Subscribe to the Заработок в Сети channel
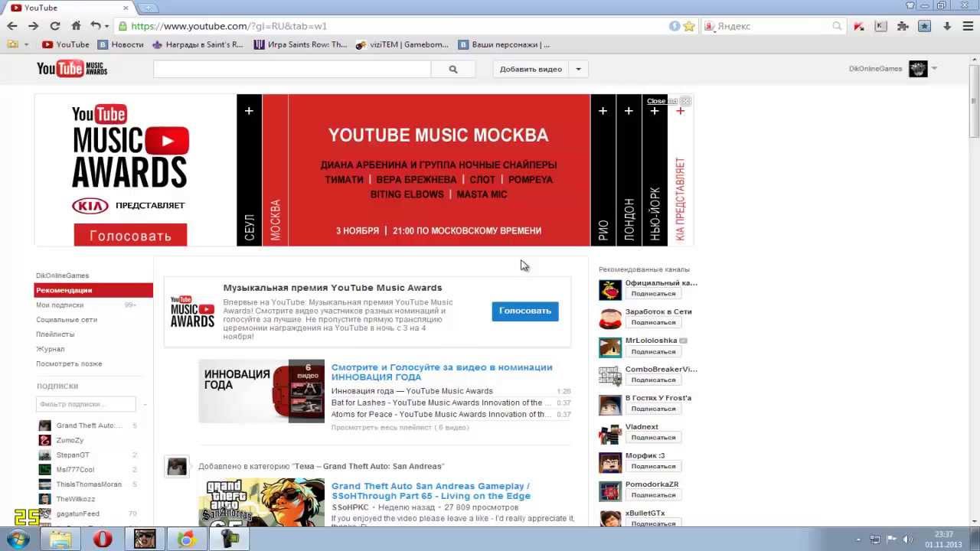 [x=653, y=322]
